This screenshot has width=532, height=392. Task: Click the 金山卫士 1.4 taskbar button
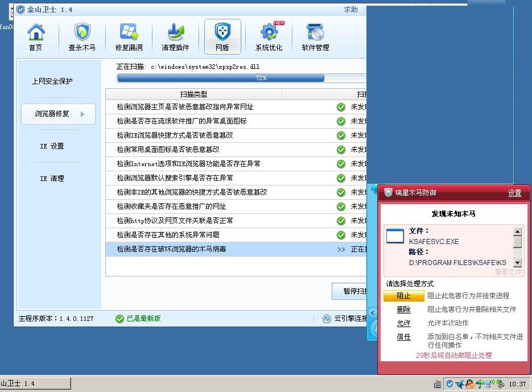(x=35, y=383)
